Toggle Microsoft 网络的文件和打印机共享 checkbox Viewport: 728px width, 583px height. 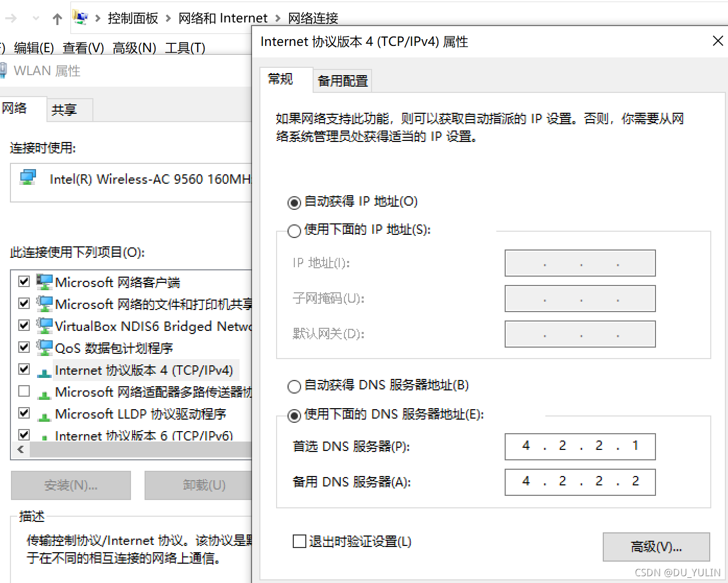tap(24, 303)
